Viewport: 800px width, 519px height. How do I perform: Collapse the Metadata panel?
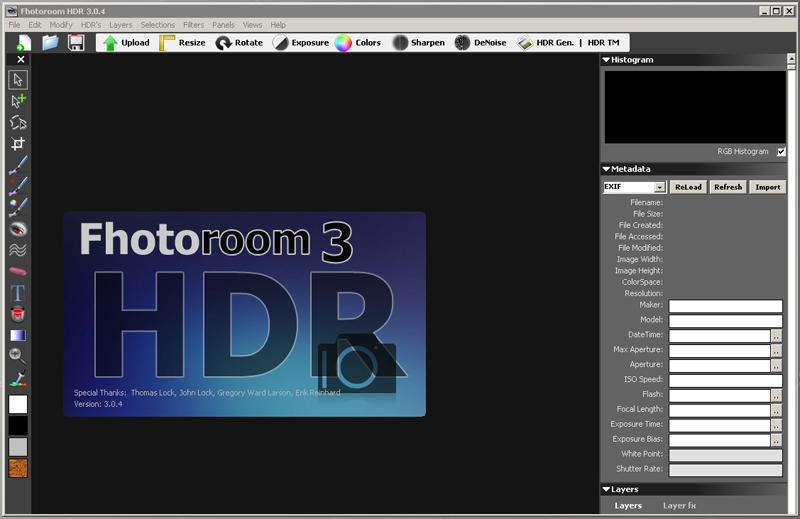point(606,169)
